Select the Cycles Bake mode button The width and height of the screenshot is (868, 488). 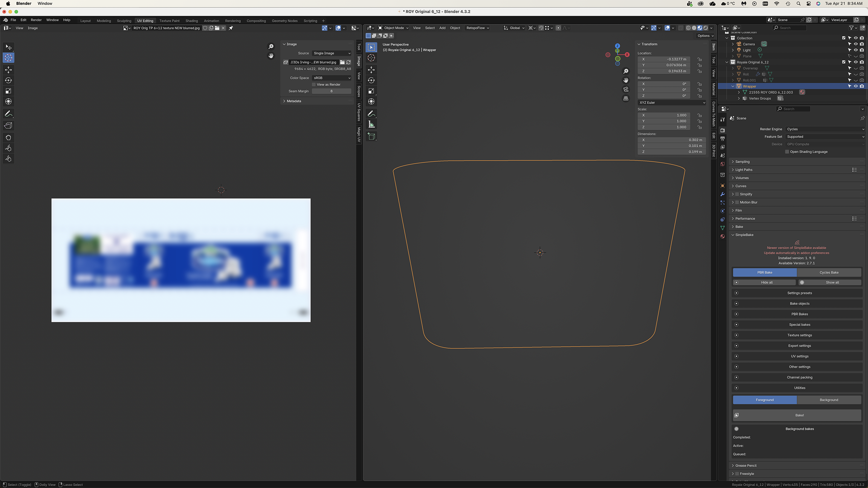[829, 273]
